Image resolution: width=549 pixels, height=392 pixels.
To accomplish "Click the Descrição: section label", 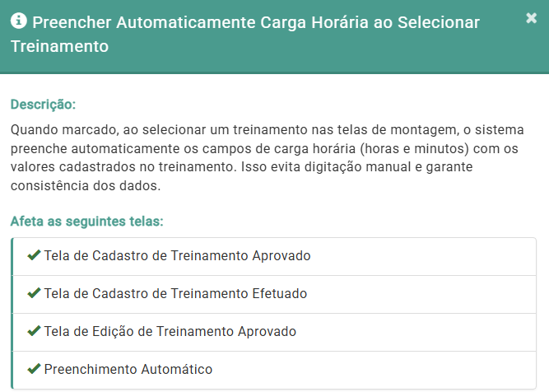I will [x=43, y=105].
